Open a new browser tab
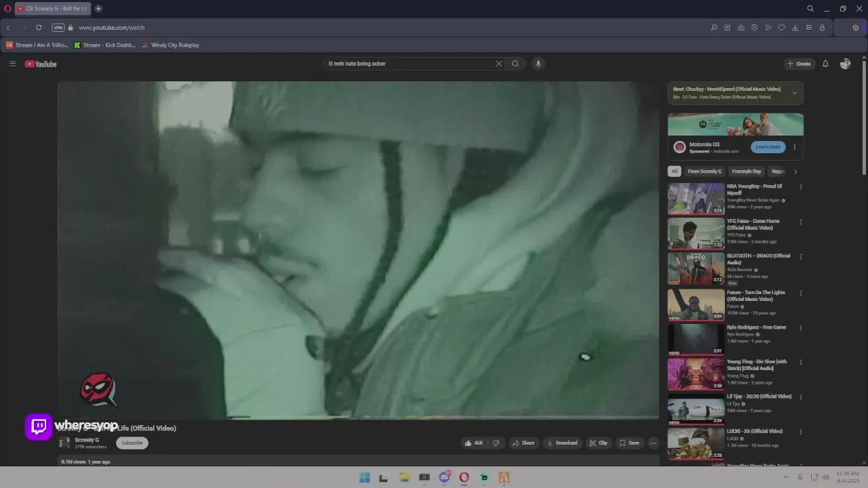The height and width of the screenshot is (488, 868). [x=98, y=9]
